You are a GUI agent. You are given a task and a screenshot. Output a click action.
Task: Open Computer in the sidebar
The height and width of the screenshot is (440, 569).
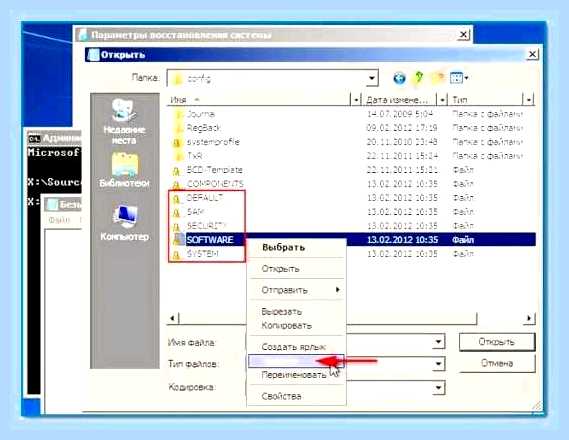point(124,222)
